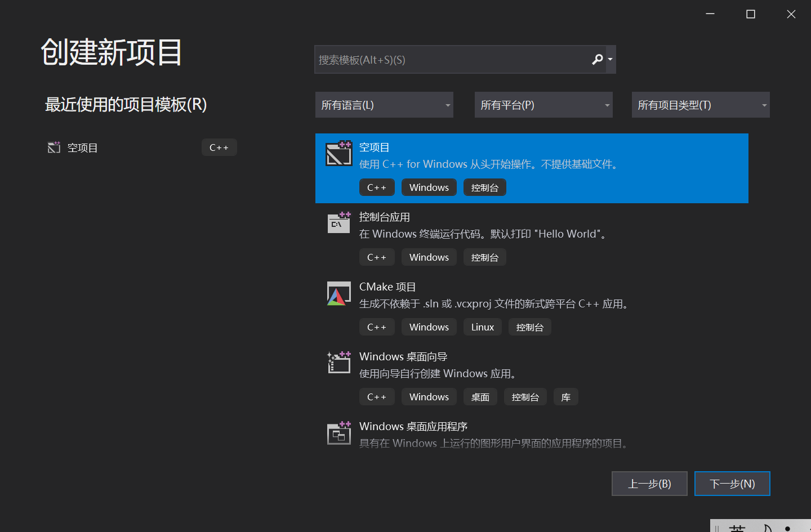Viewport: 811px width, 532px height.
Task: Open the 所有平台 platform filter dropdown
Action: (543, 105)
